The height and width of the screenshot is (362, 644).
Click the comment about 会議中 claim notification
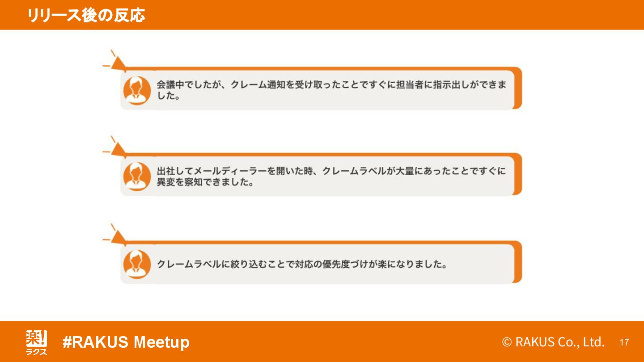coord(331,90)
